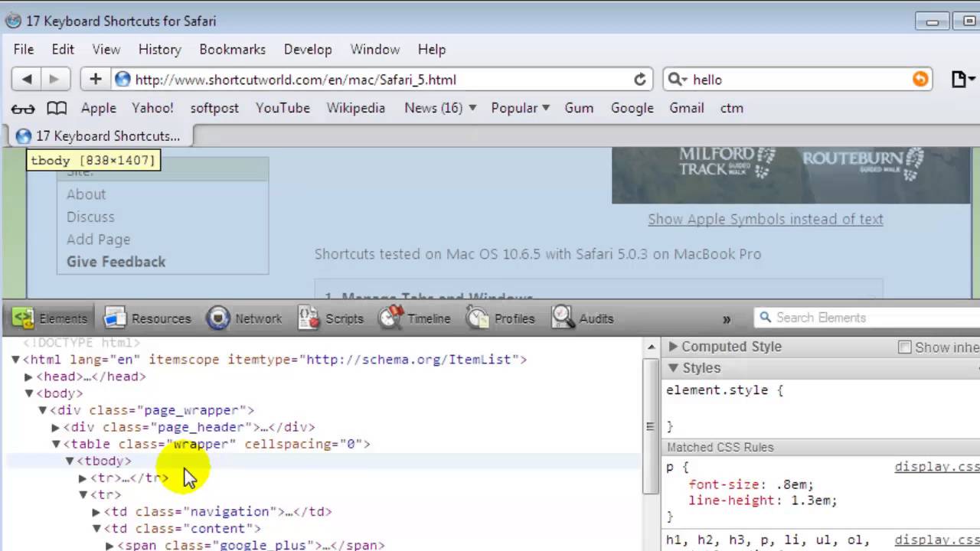Open the Elements panel
Viewport: 980px width, 551px height.
point(49,318)
